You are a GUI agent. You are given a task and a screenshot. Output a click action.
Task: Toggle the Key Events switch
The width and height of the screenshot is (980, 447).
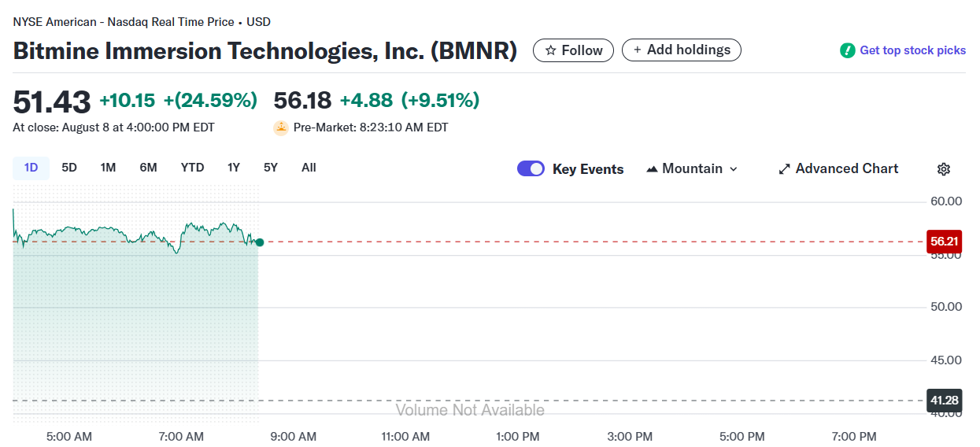coord(531,168)
